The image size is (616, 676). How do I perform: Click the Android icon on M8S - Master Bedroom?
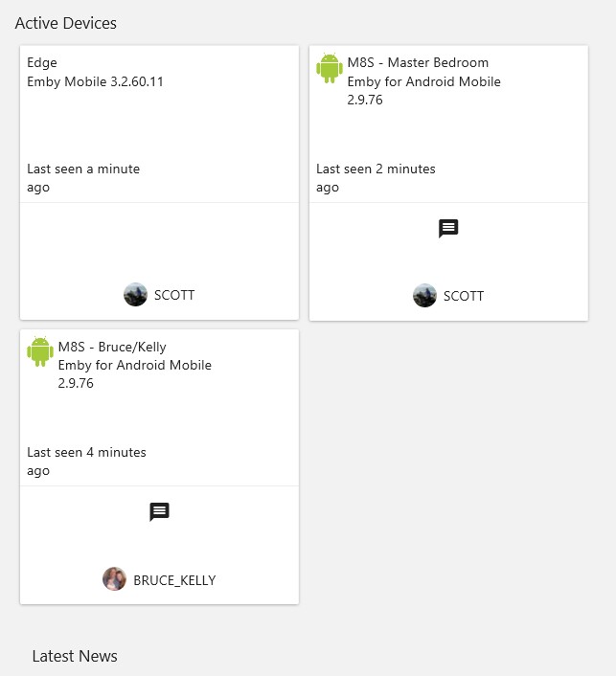(330, 68)
